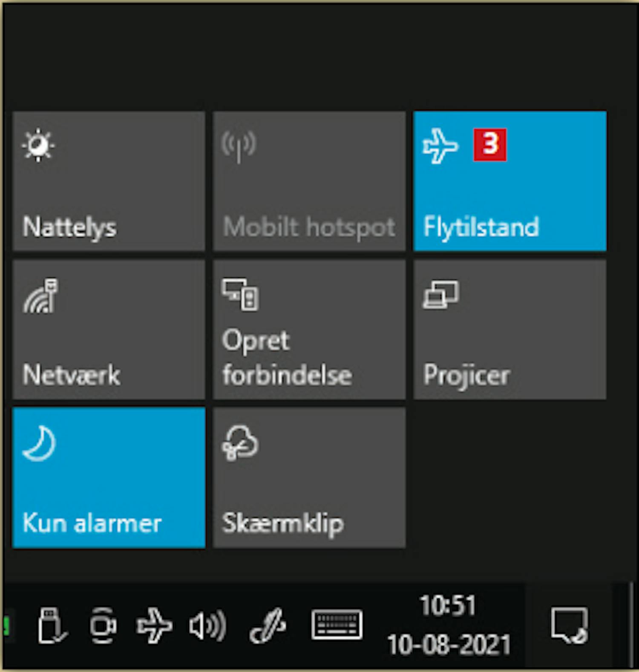Click the cloud scissors Skærmklip icon
Viewport: 639px width, 672px height.
point(240,443)
